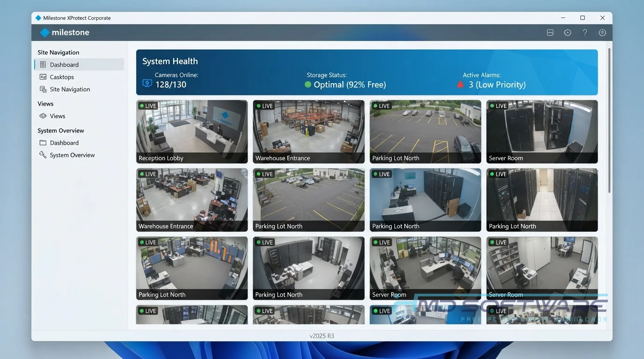Click the circular target icon in header
644x359 pixels.
click(x=568, y=33)
